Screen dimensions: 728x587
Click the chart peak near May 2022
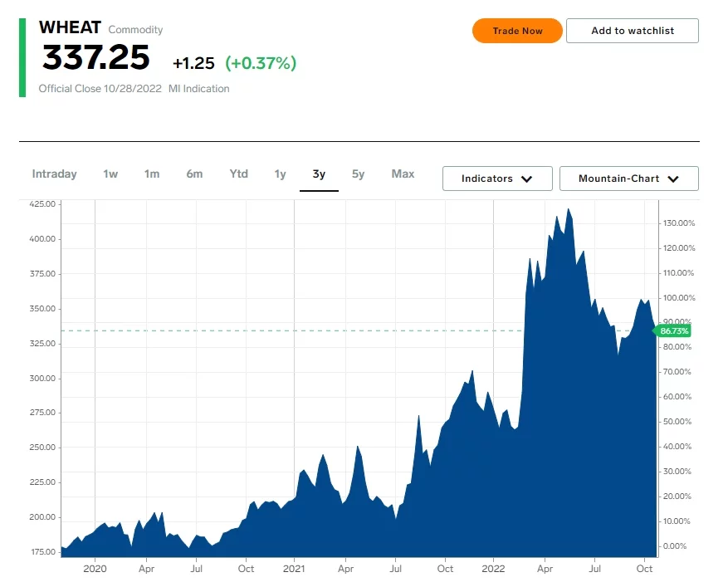click(x=569, y=209)
